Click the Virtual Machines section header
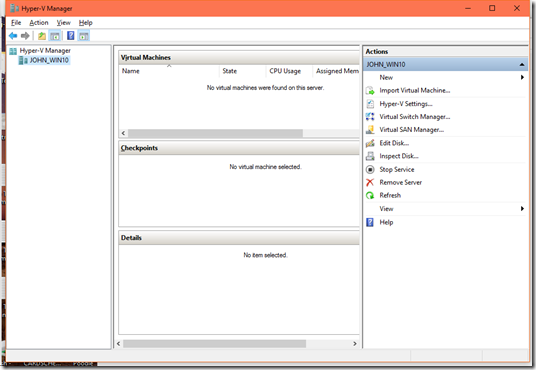The image size is (536, 370). pos(239,57)
